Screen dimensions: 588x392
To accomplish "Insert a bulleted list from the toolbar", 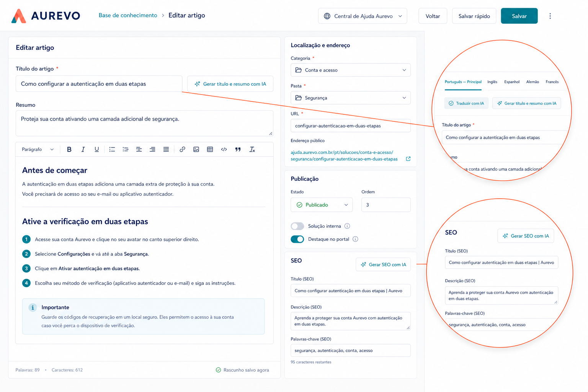I will tap(112, 149).
